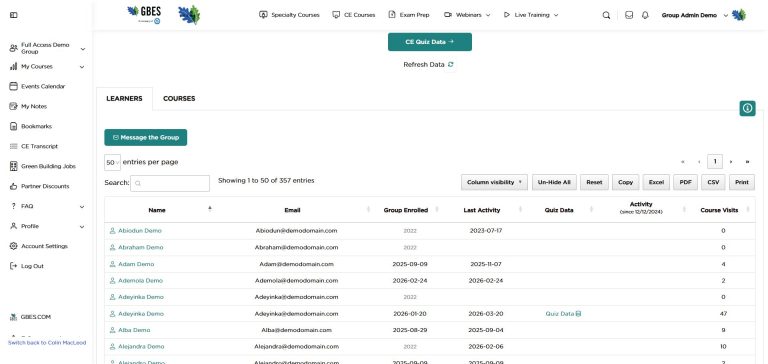768x364 pixels.
Task: Sort by Course Visits column header
Action: [x=719, y=210]
